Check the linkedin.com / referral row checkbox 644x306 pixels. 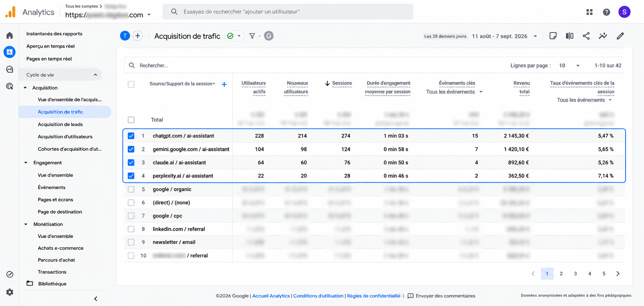click(x=131, y=229)
